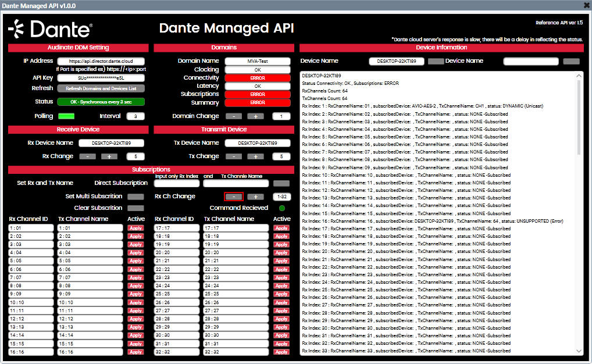Click the Rx Channel ID field 10:10

(31, 302)
